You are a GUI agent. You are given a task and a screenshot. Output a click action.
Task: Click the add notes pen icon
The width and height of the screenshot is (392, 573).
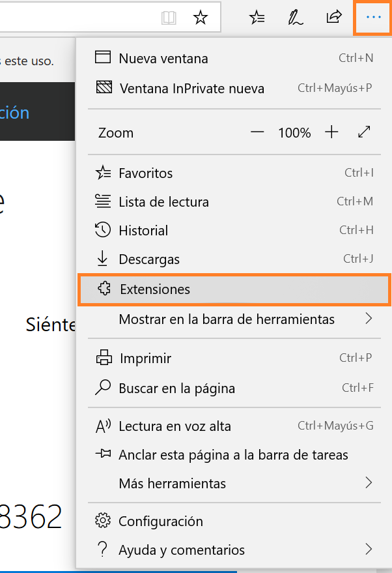(296, 18)
